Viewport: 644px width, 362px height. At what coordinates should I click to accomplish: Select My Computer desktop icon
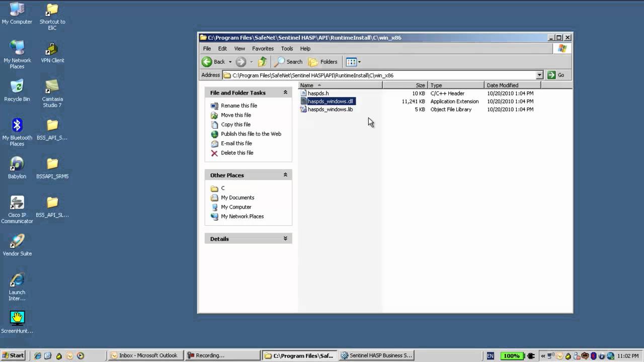click(17, 14)
